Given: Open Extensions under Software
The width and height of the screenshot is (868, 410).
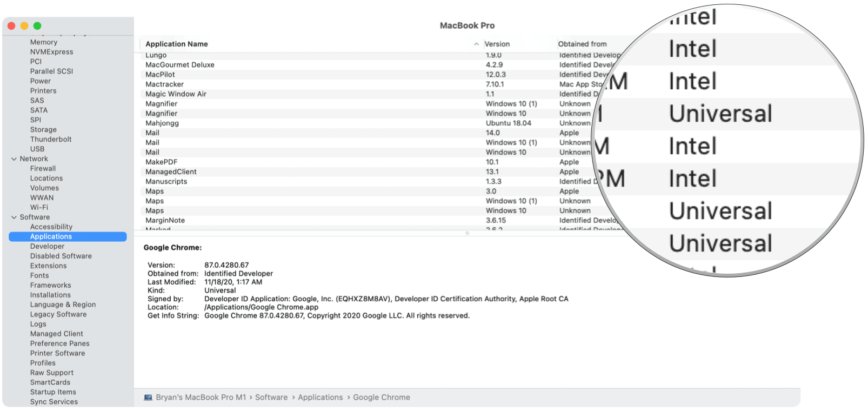Looking at the screenshot, I should pos(49,266).
